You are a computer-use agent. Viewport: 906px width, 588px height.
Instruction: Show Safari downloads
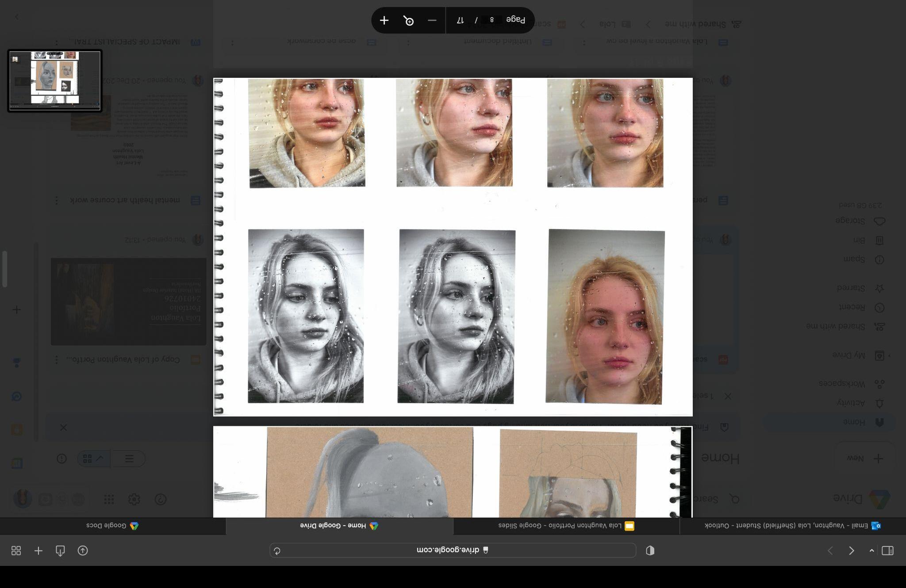pos(60,550)
